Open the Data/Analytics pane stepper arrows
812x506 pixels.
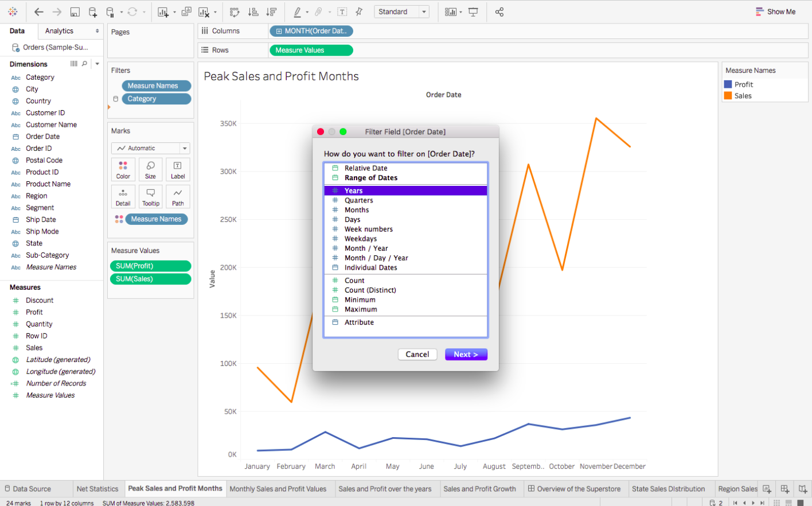97,31
